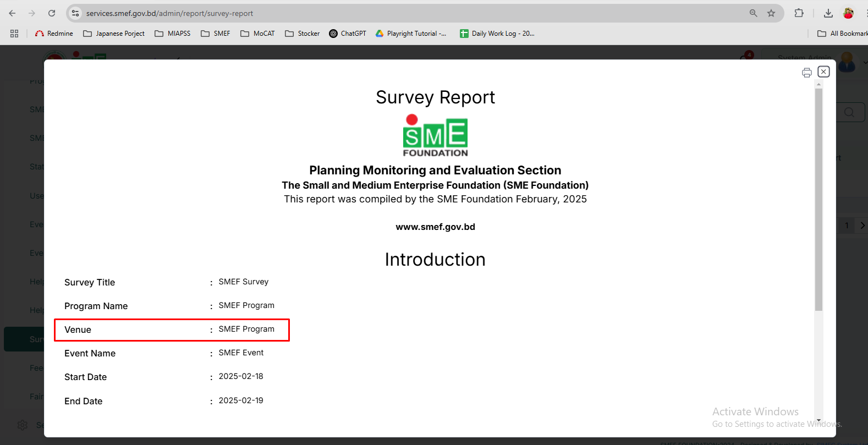Click the end date 2025-02-19
Viewport: 868px width, 445px height.
click(x=241, y=400)
